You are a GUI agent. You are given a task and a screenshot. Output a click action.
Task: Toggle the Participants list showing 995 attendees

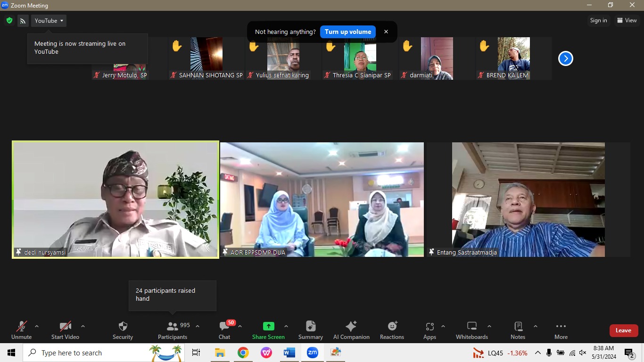click(173, 327)
